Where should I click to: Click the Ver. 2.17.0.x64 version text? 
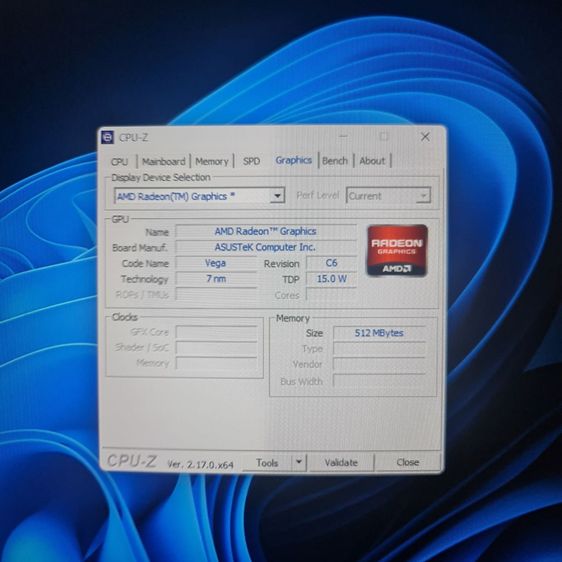tap(200, 465)
